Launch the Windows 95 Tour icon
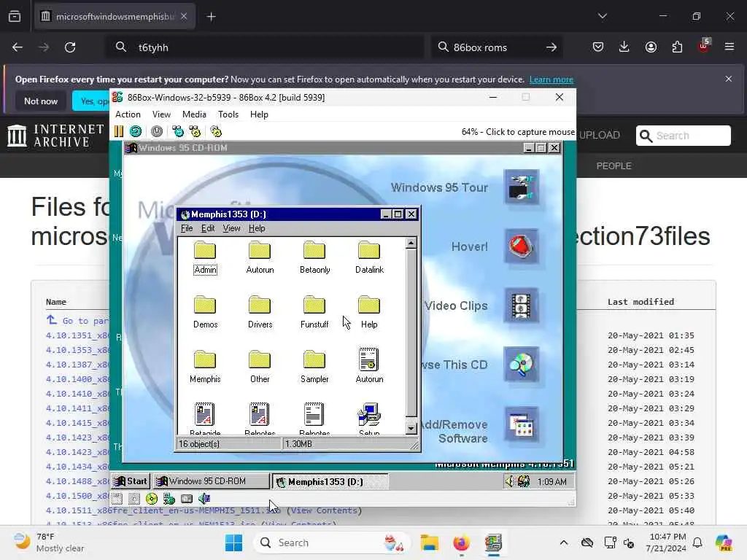This screenshot has height=560, width=747. click(x=522, y=187)
